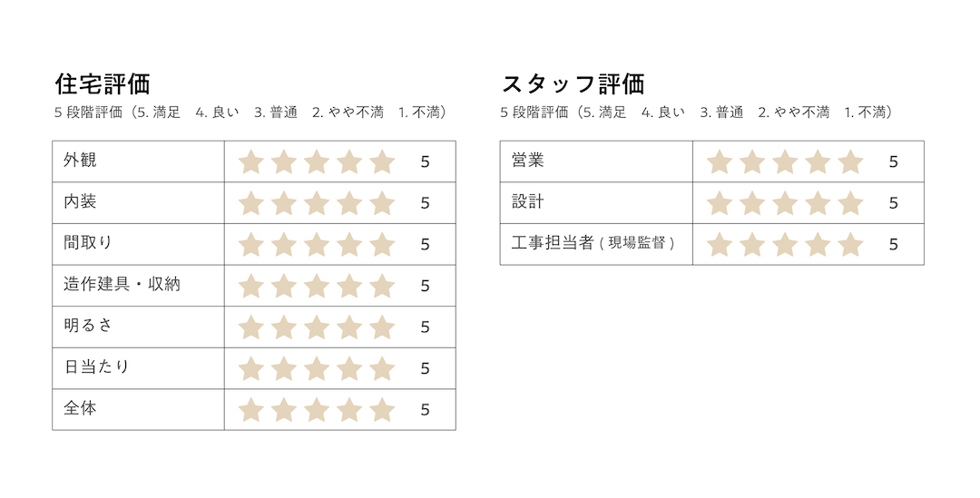Click the score number 5 for 全体

[x=425, y=410]
